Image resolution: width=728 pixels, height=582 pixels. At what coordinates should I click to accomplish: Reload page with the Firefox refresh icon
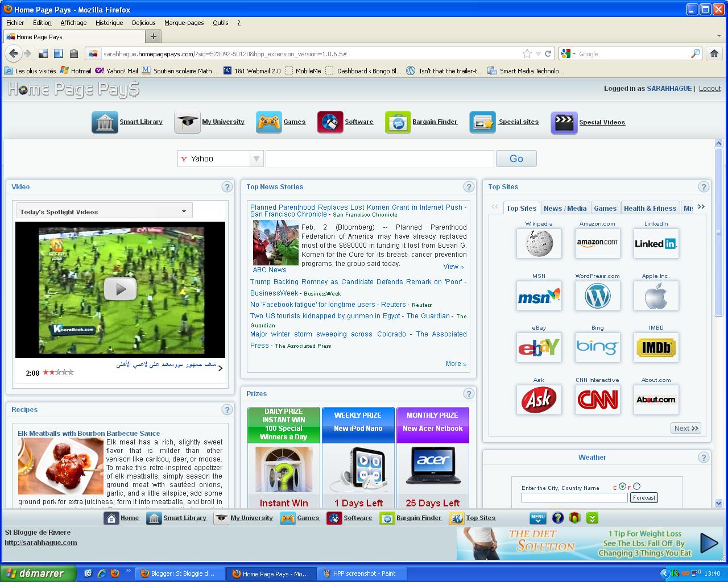(x=548, y=53)
